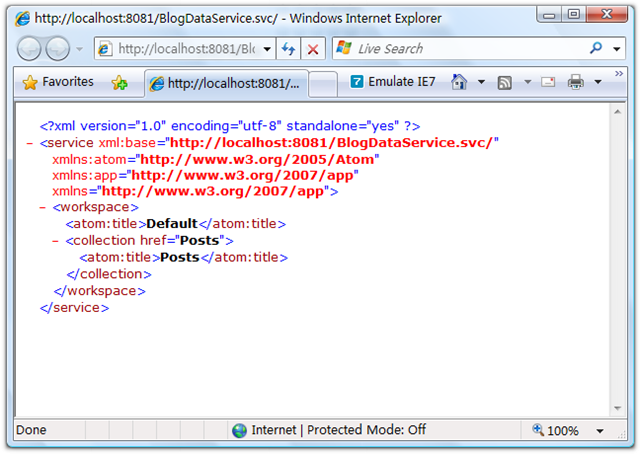
Task: Click the Forward navigation arrow
Action: [x=58, y=49]
